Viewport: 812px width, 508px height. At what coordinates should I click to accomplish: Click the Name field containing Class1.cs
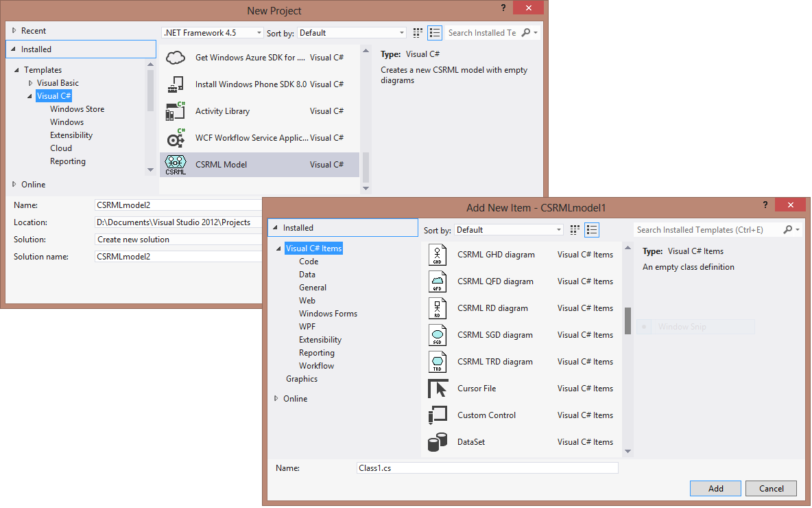[488, 468]
